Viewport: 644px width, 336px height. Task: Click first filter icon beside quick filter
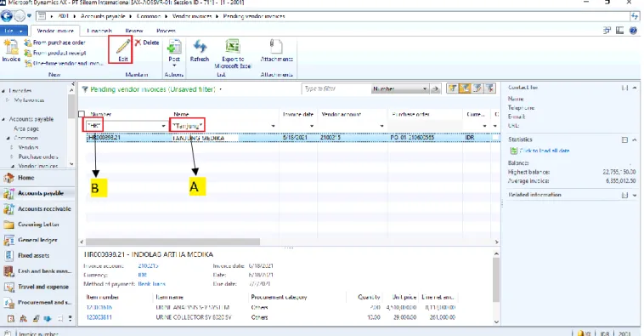pos(453,88)
